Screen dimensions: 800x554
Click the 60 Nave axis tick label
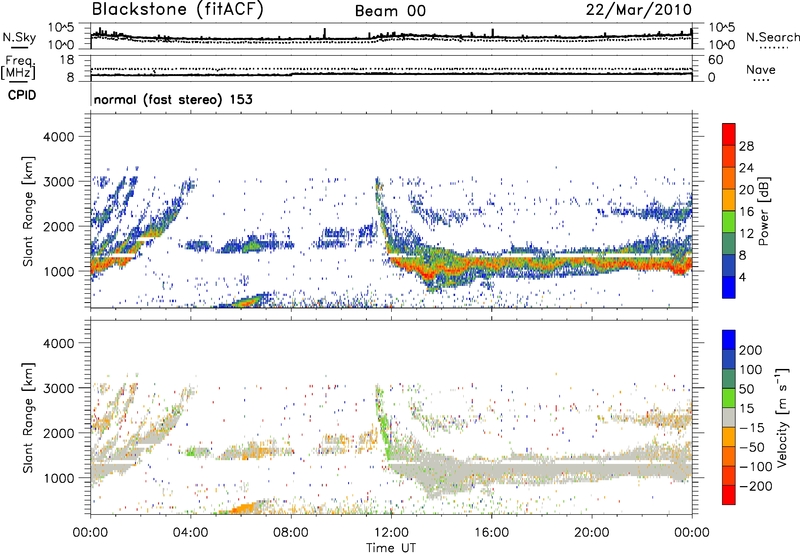point(715,60)
